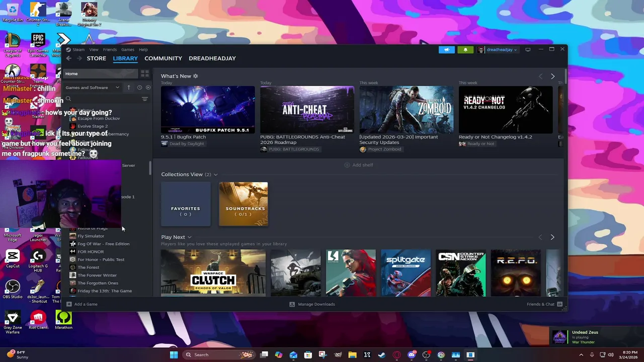Select R.E.P.O. in Play Next shelf
This screenshot has height=362, width=644.
click(x=516, y=273)
